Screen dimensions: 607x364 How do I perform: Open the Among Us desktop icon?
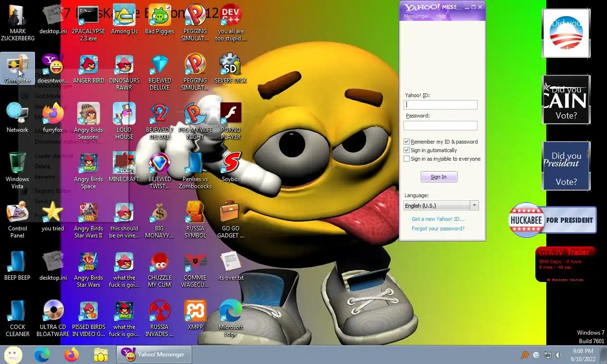point(124,19)
